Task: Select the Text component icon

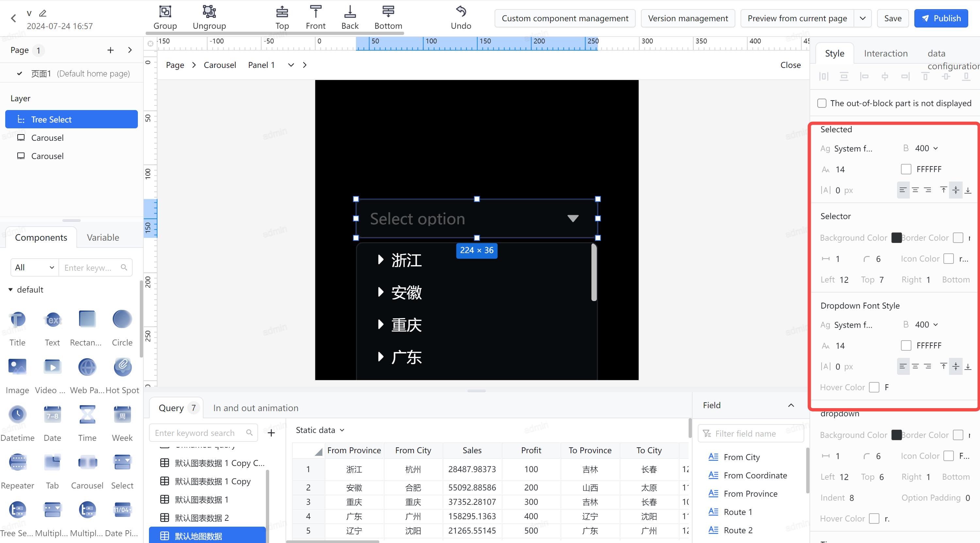Action: tap(53, 319)
